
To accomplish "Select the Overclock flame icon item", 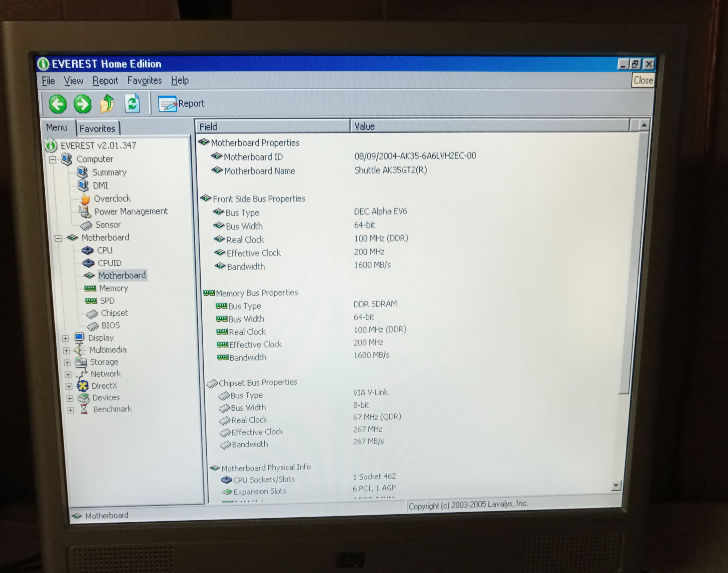I will click(112, 199).
